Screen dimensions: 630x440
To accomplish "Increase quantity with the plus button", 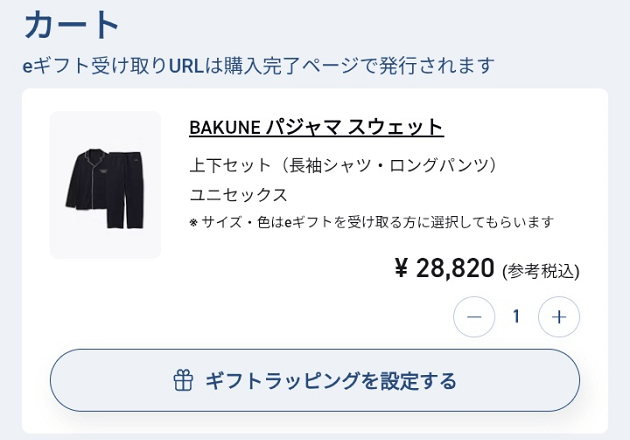I will coord(559,317).
